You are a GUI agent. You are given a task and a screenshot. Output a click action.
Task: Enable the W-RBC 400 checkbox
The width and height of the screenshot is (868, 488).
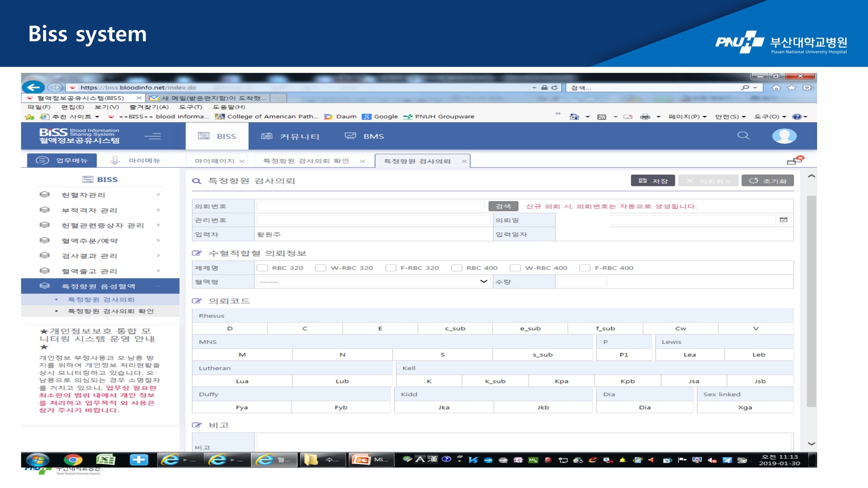point(515,268)
